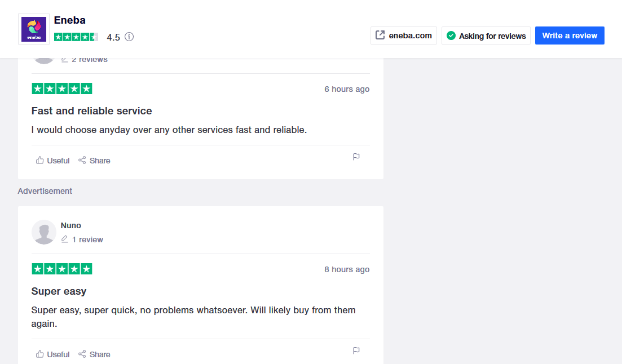Mark Nuno's 'Super easy' review as Useful
This screenshot has height=364, width=622.
click(52, 354)
